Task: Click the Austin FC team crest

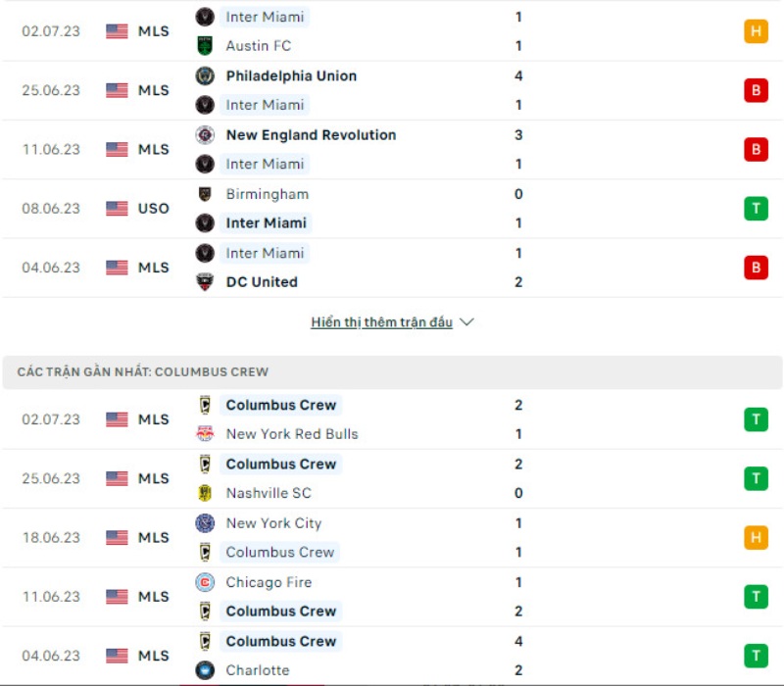Action: click(x=205, y=45)
